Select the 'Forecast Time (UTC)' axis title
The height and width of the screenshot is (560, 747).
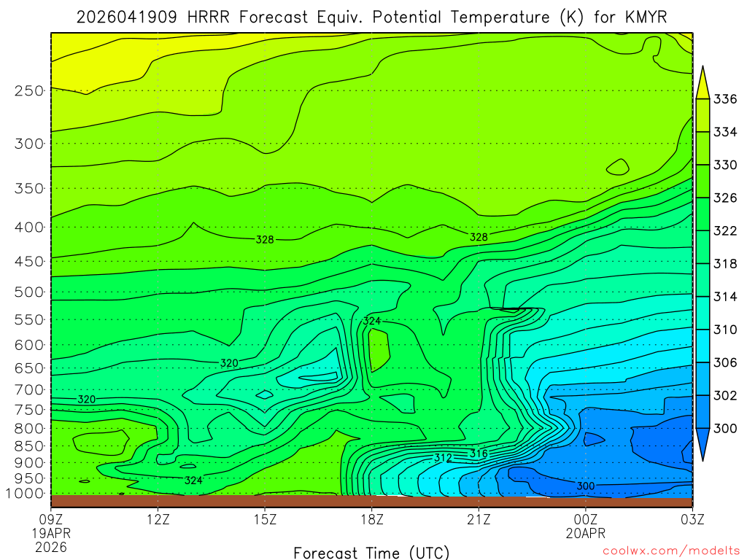click(371, 553)
